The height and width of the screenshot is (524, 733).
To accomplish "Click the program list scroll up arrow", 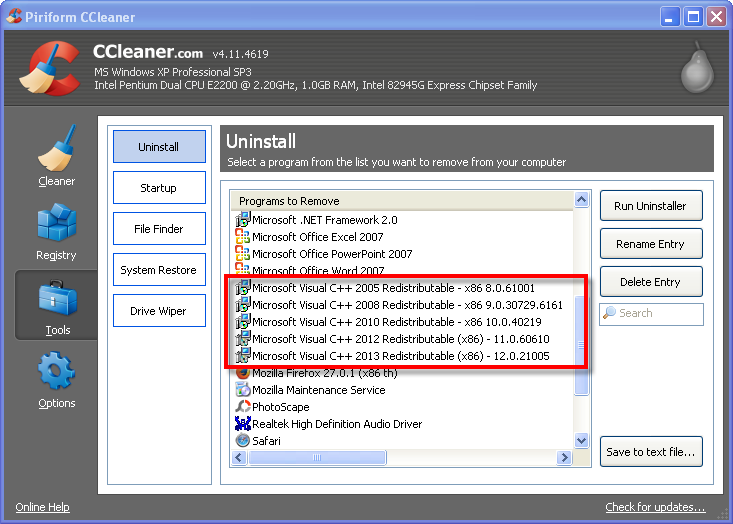I will (x=582, y=200).
